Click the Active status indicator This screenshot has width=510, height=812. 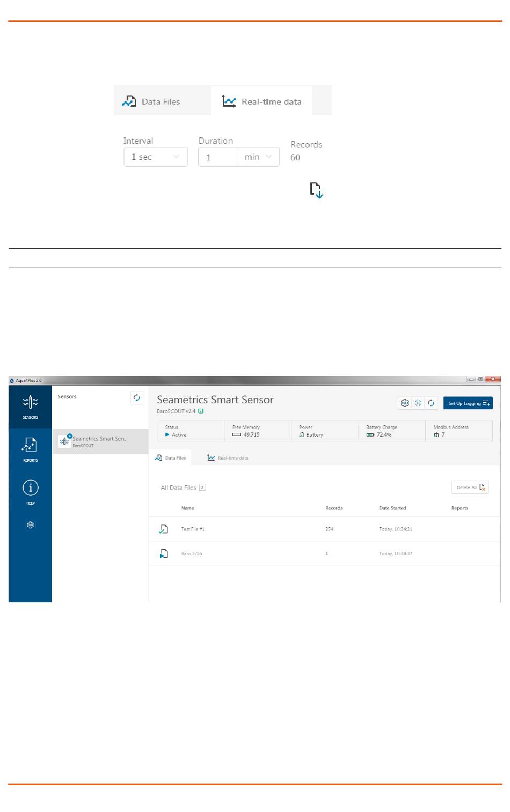(x=176, y=435)
